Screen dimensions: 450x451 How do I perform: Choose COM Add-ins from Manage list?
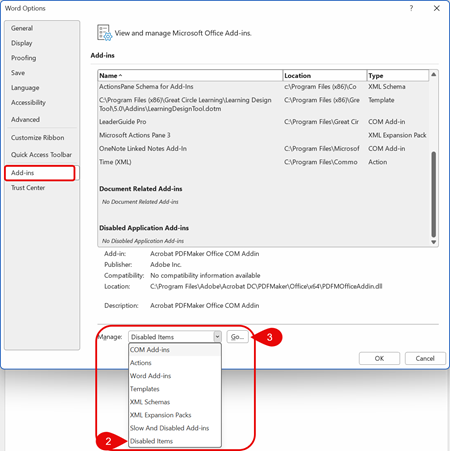(175, 350)
